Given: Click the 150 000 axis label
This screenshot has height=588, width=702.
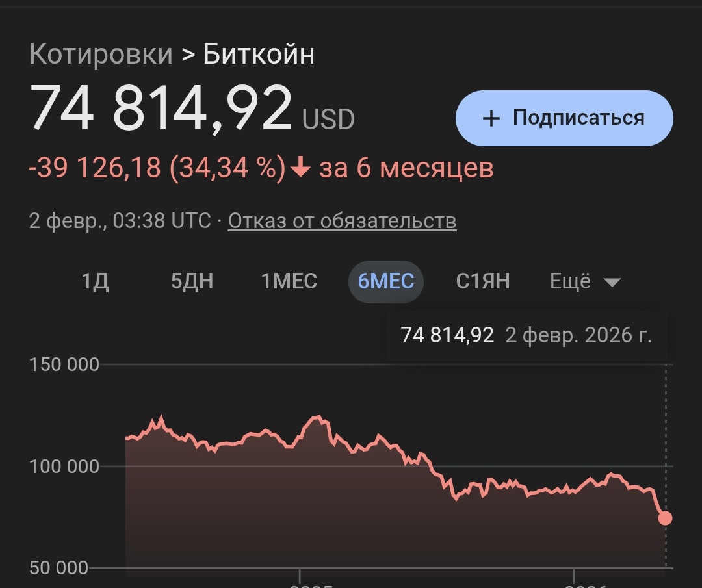Looking at the screenshot, I should point(64,364).
